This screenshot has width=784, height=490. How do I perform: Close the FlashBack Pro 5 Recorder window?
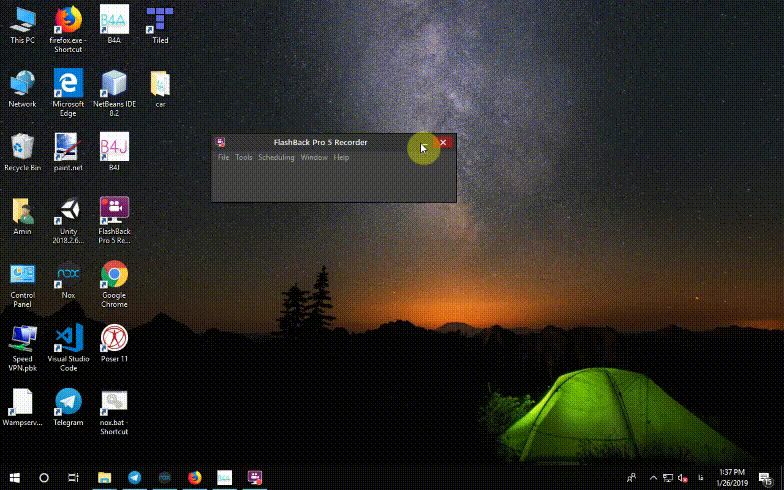tap(443, 143)
